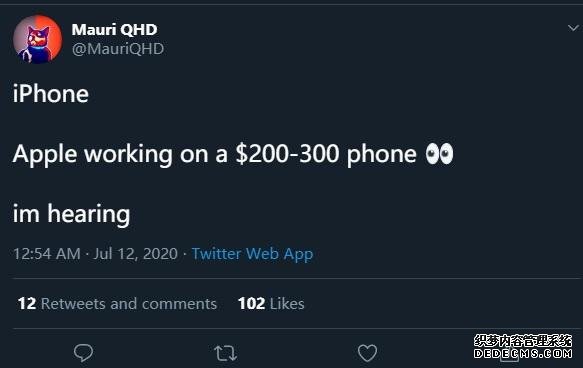Viewport: 583px width, 368px height.
Task: Click the 'im hearing' tweet line
Action: [x=71, y=214]
